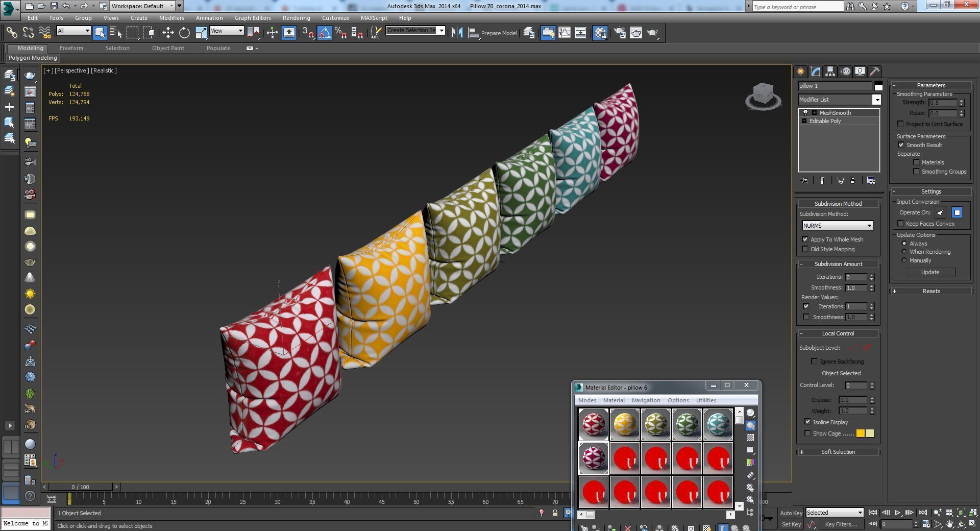
Task: Activate Select and Uniform Scale tool
Action: click(201, 33)
